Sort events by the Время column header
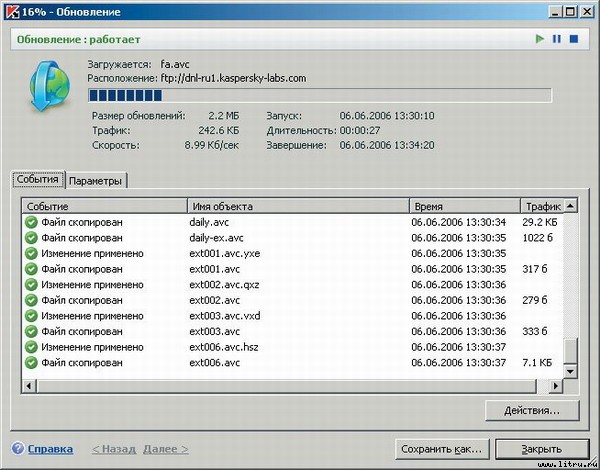Screen dimensions: 600x470 pos(463,206)
